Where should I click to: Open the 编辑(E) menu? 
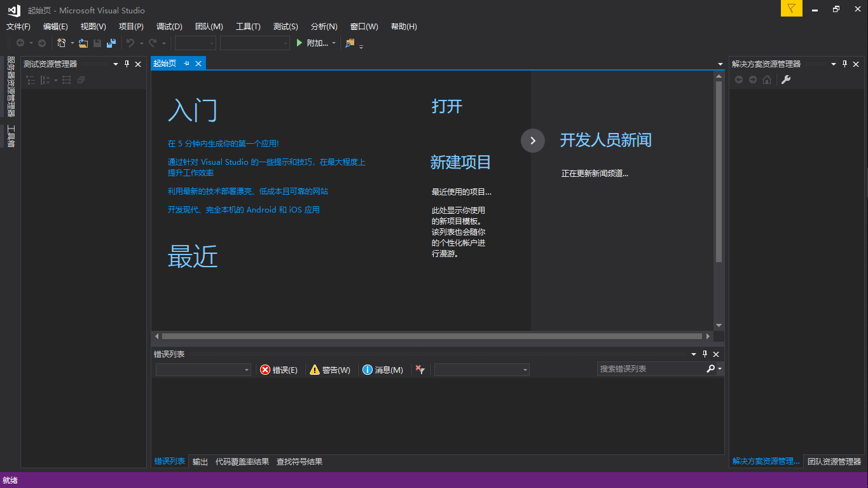click(55, 27)
